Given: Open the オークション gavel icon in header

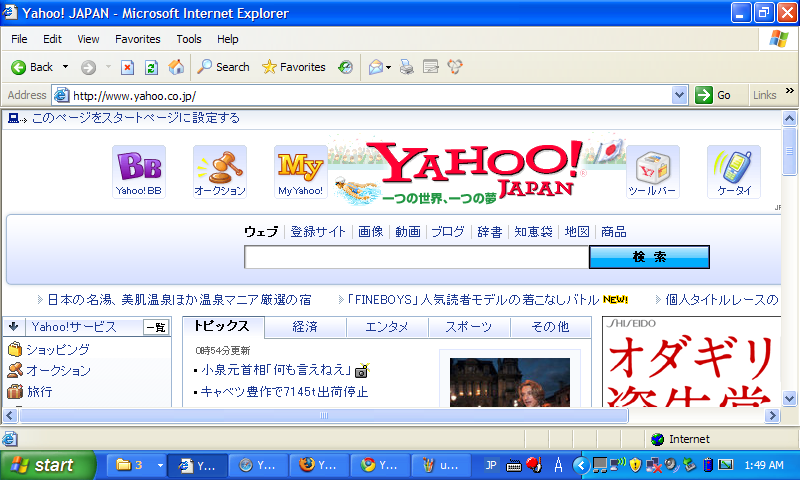Looking at the screenshot, I should point(220,172).
